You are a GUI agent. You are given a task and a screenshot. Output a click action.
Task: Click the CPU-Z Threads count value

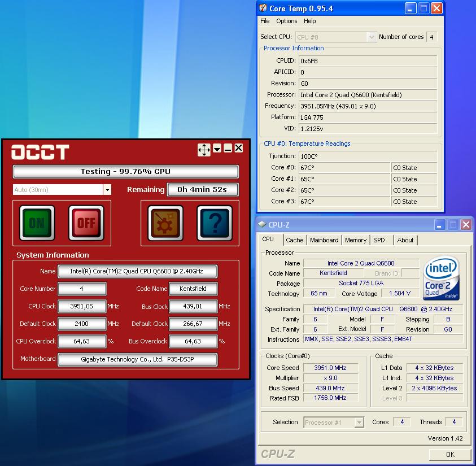(454, 422)
